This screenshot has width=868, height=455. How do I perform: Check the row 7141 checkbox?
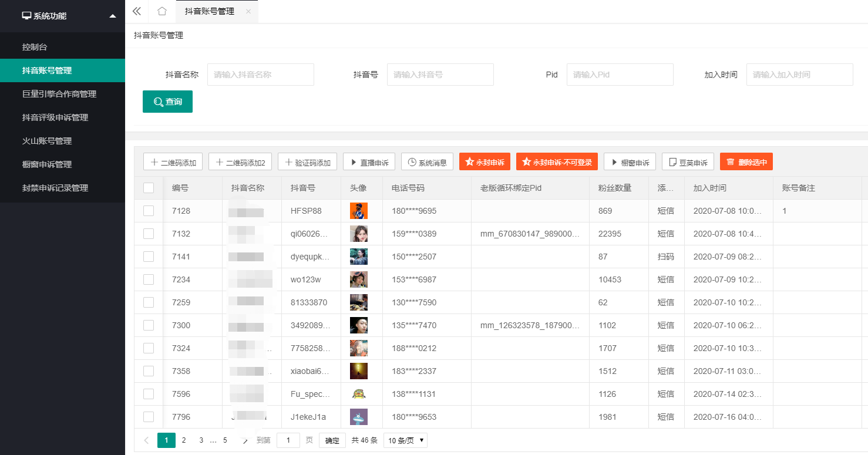point(149,257)
